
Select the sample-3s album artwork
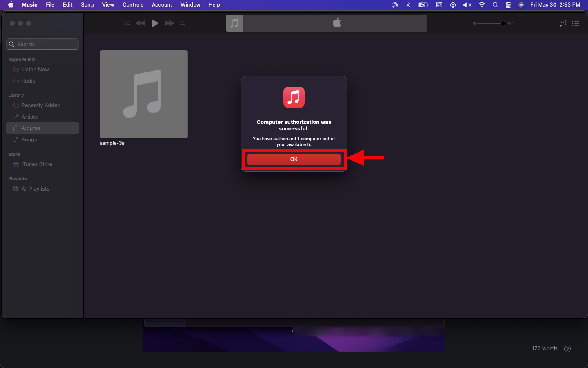[x=144, y=94]
